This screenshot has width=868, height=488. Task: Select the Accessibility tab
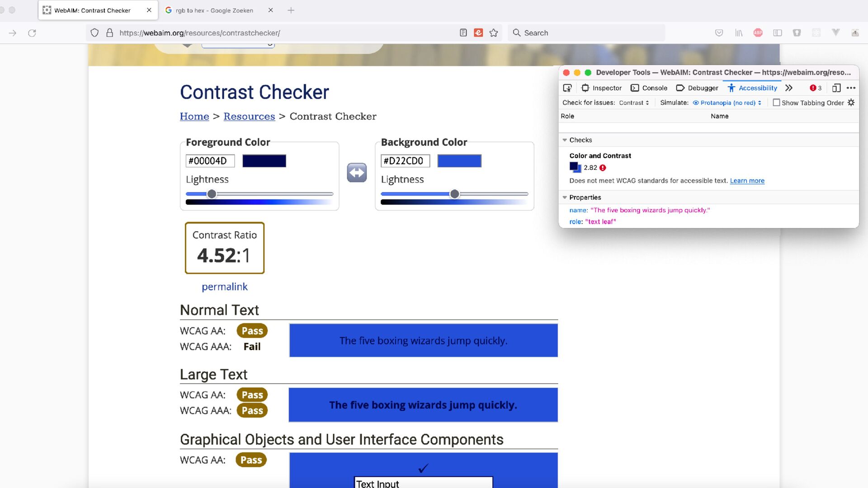point(752,88)
